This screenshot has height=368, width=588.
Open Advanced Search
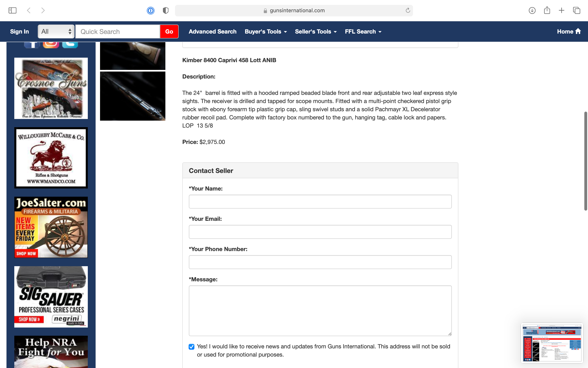click(212, 31)
